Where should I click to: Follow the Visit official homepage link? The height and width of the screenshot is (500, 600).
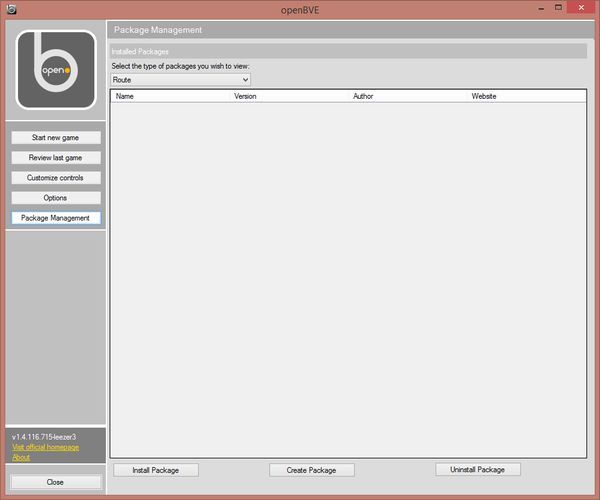coord(46,447)
